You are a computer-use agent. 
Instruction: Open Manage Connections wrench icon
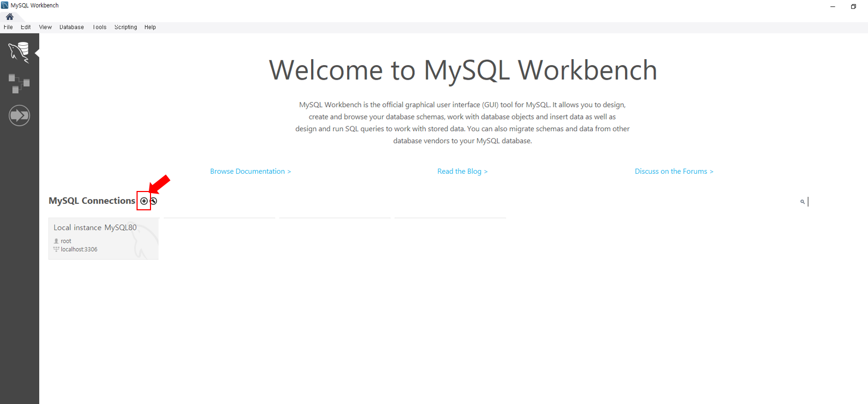154,201
